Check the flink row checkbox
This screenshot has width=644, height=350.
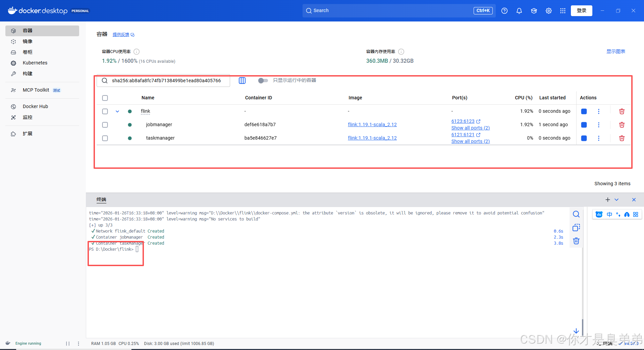[105, 111]
